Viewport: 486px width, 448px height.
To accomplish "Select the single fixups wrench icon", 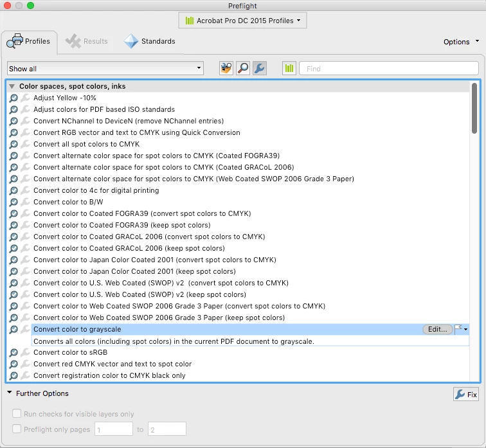I will tap(260, 68).
